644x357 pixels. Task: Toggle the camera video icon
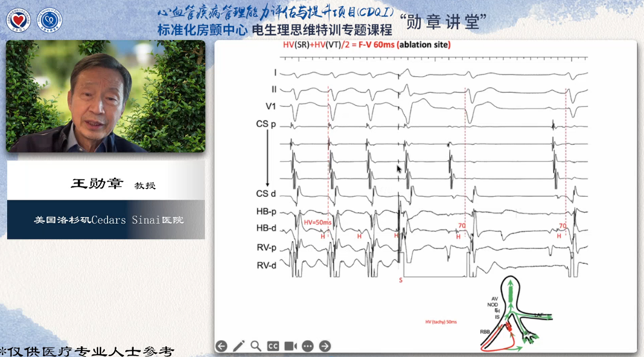pos(290,347)
